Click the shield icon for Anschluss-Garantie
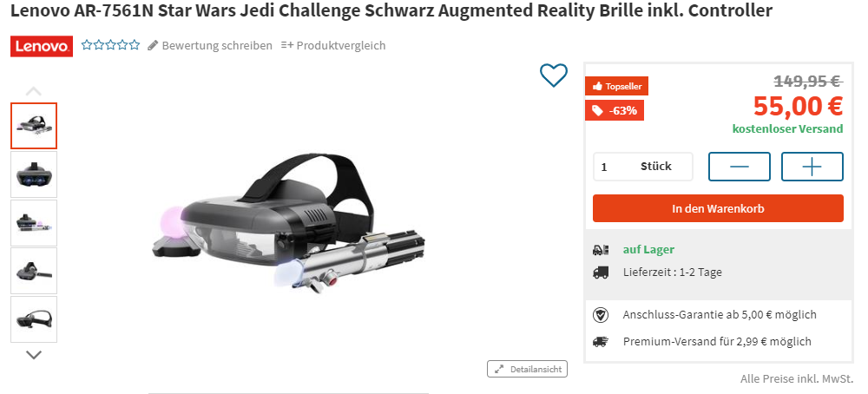 tap(600, 315)
